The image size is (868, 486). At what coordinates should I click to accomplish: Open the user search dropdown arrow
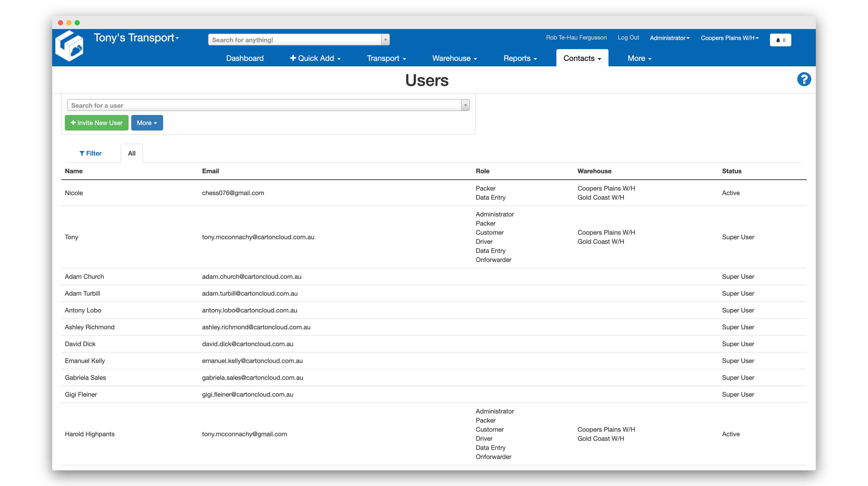(x=465, y=105)
